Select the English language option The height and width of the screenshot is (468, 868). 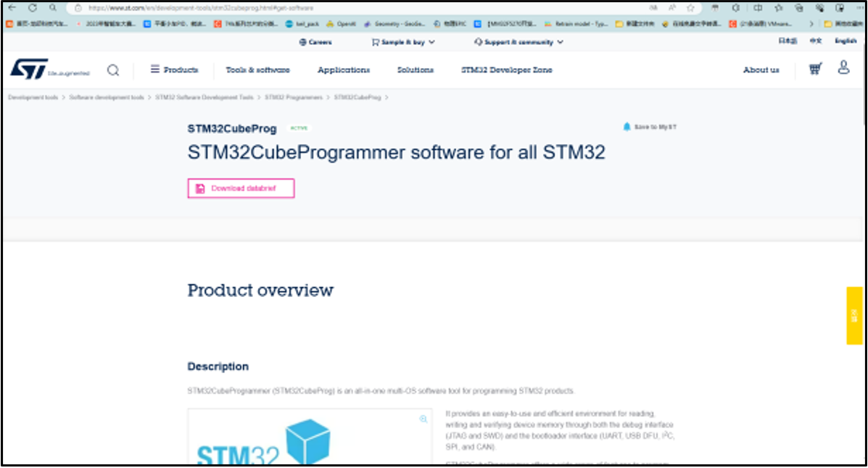(846, 41)
